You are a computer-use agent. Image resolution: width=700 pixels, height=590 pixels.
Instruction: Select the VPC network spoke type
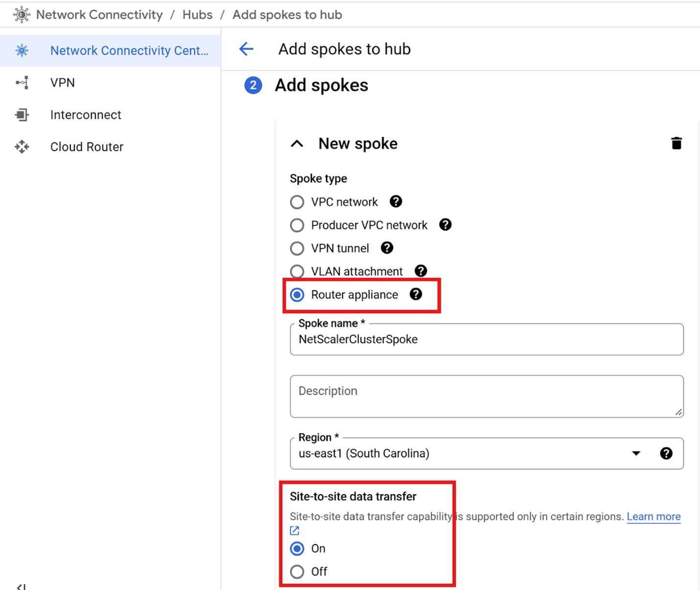coord(297,202)
